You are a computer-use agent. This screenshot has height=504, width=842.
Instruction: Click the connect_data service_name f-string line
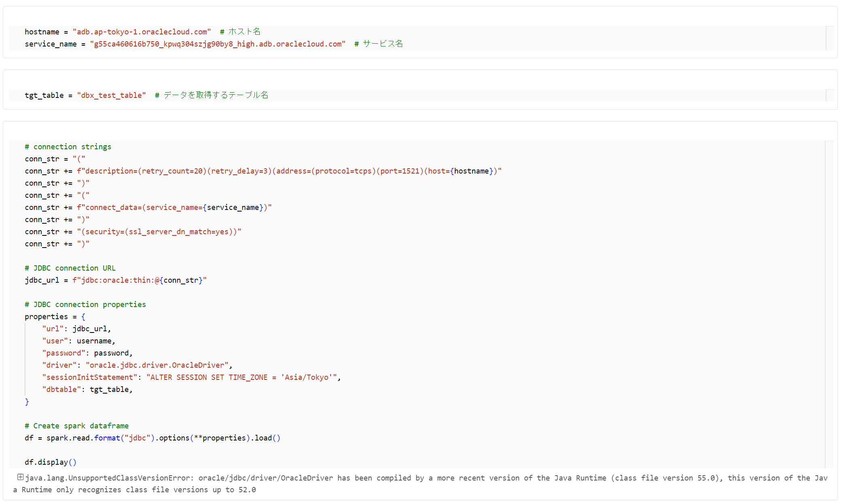tap(174, 208)
